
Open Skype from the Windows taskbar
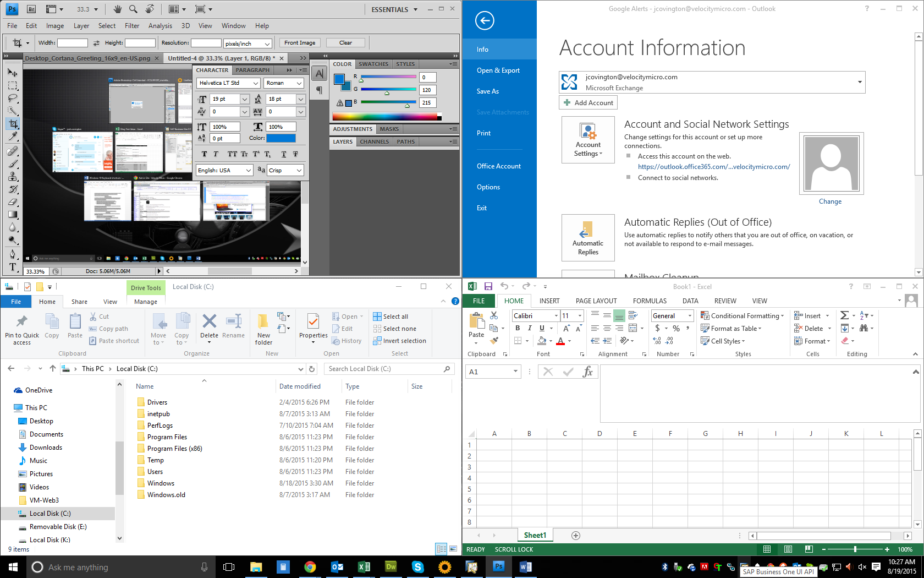417,567
